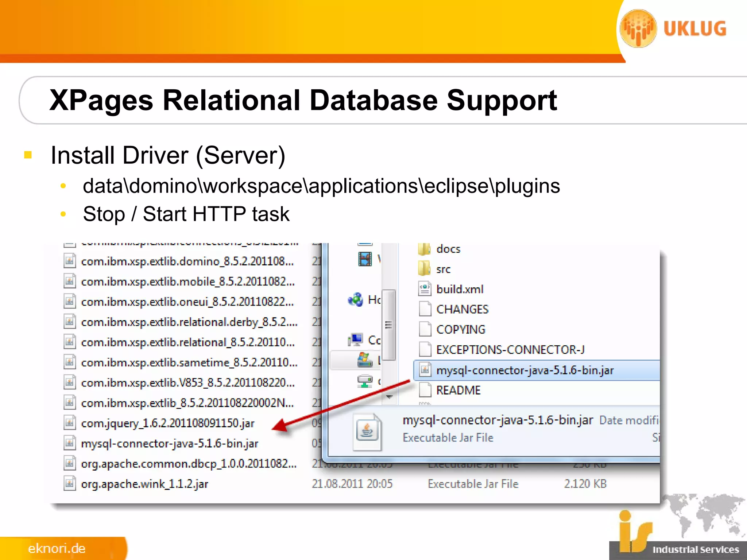This screenshot has width=747, height=560.
Task: Select org.apache.wink_1.1.2.jar file name
Action: tap(144, 484)
